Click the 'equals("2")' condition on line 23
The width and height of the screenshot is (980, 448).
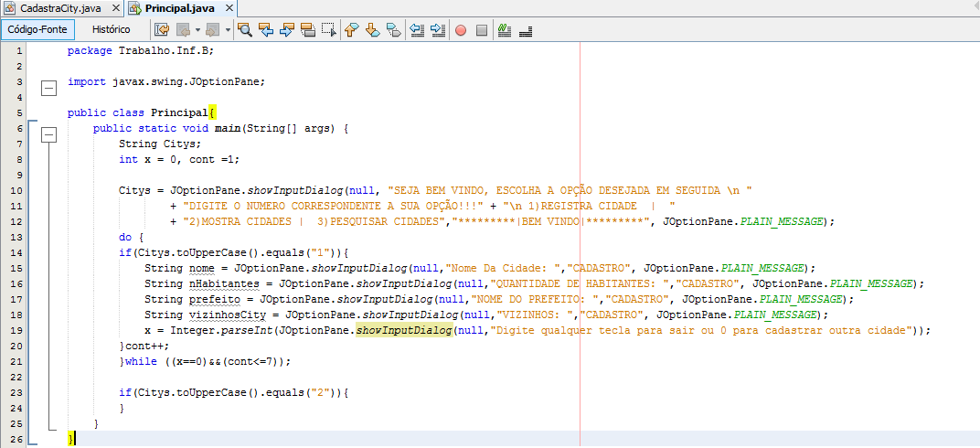pos(299,393)
